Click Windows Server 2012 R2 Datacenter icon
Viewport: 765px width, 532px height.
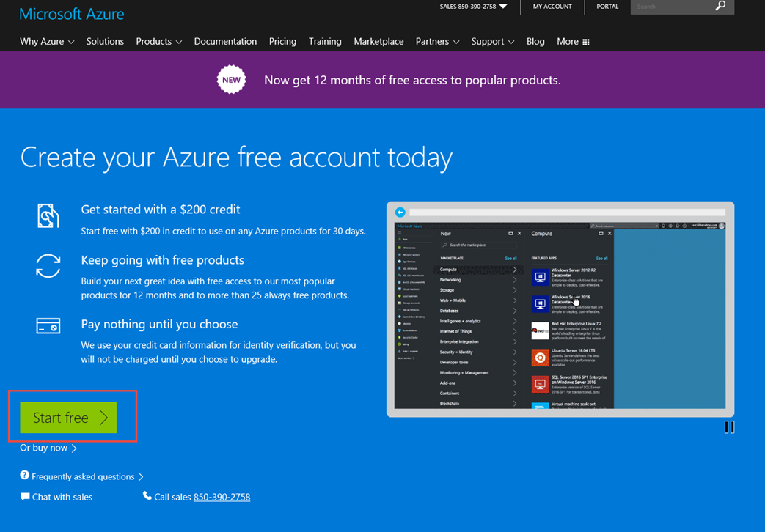(540, 277)
